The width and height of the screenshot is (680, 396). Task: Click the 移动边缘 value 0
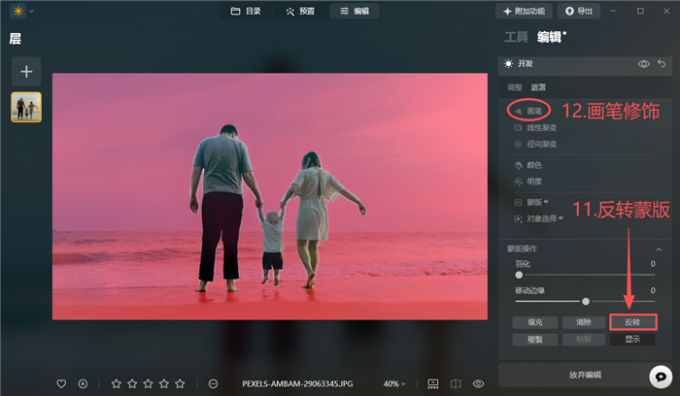653,291
